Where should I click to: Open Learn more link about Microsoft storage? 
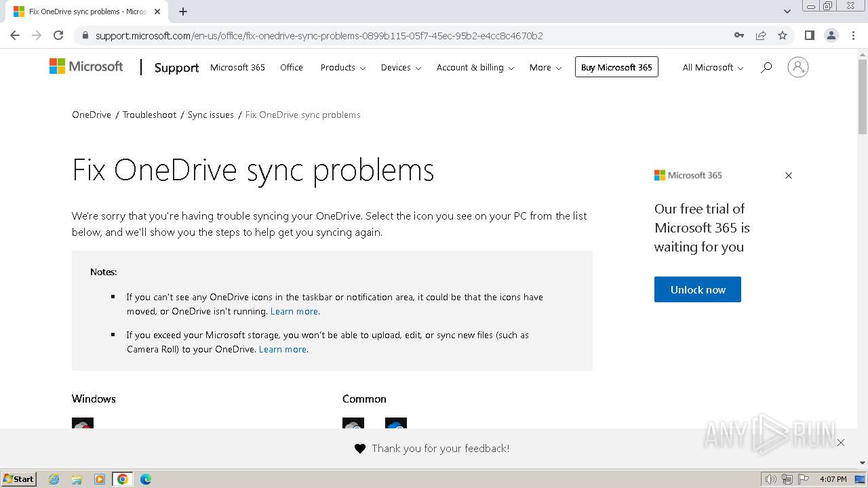[283, 349]
